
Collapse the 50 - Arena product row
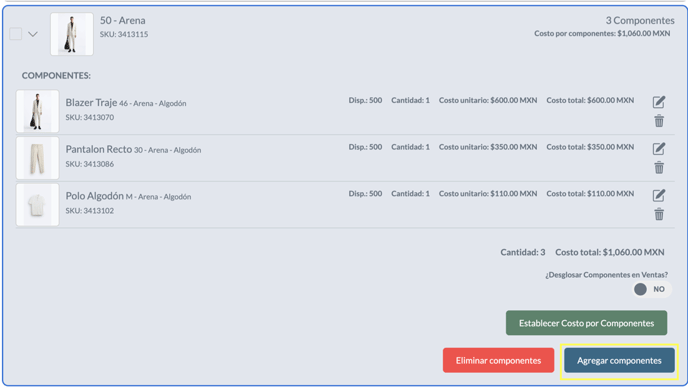[x=33, y=34]
